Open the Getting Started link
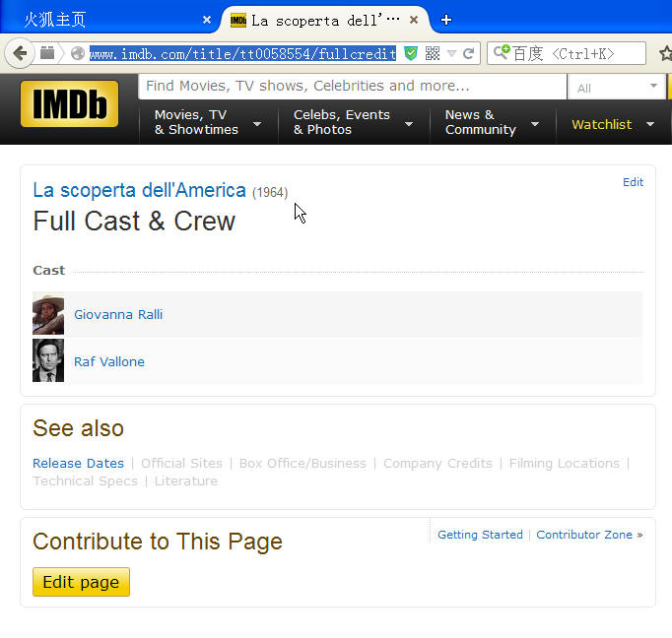This screenshot has height=638, width=672. (x=480, y=535)
